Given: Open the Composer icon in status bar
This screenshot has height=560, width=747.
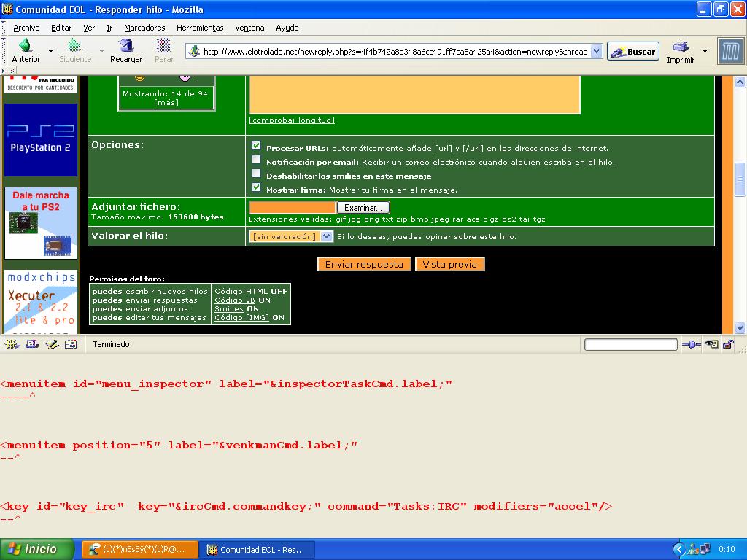Looking at the screenshot, I should pos(51,344).
